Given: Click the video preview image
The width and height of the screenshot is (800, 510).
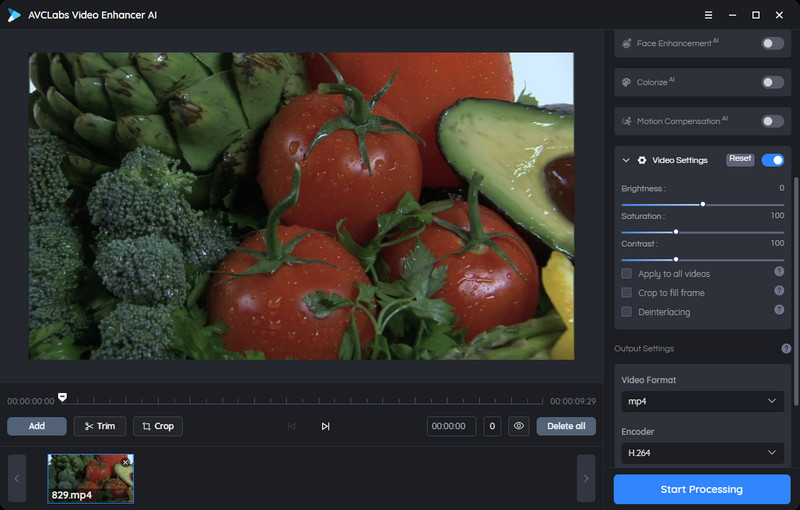Looking at the screenshot, I should point(301,206).
